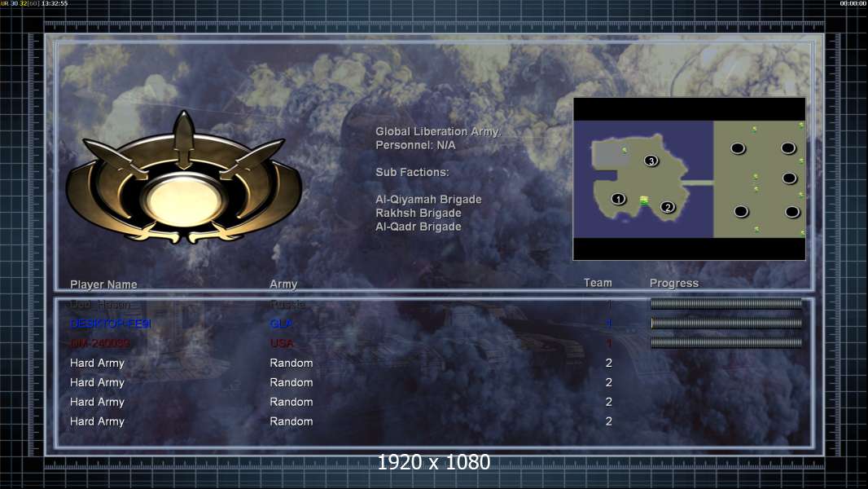Click the clock readout 13:32:55
This screenshot has width=868, height=489.
pyautogui.click(x=55, y=3)
